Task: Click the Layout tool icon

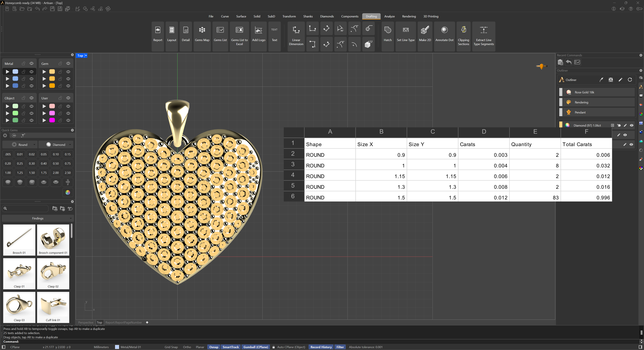Action: 172,37
